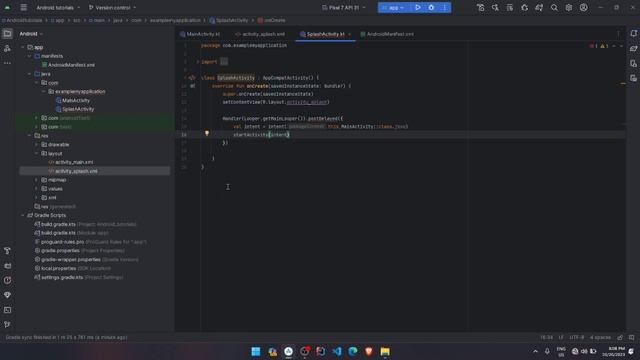The image size is (640, 360).
Task: Open the Android tutorials project dropdown
Action: [x=58, y=7]
